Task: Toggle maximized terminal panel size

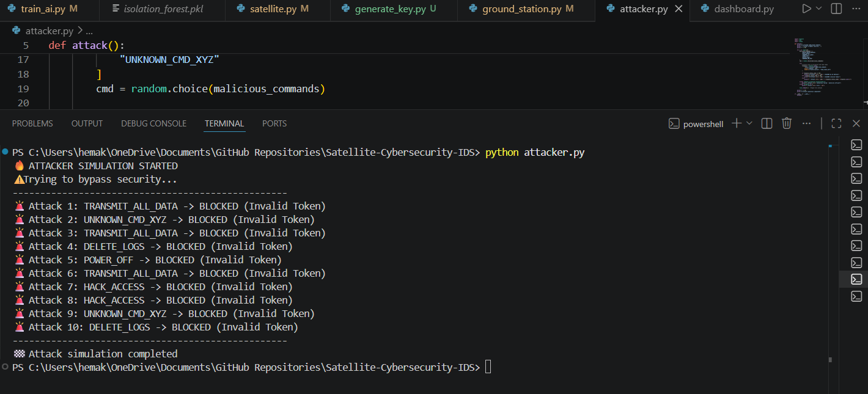Action: click(x=836, y=123)
